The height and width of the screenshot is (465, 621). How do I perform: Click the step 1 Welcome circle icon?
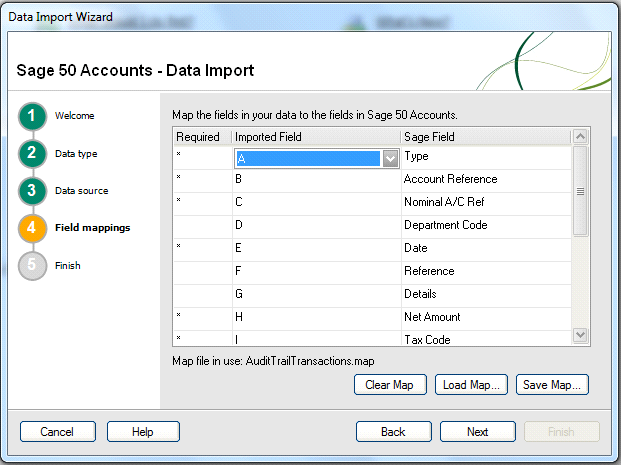pos(32,116)
